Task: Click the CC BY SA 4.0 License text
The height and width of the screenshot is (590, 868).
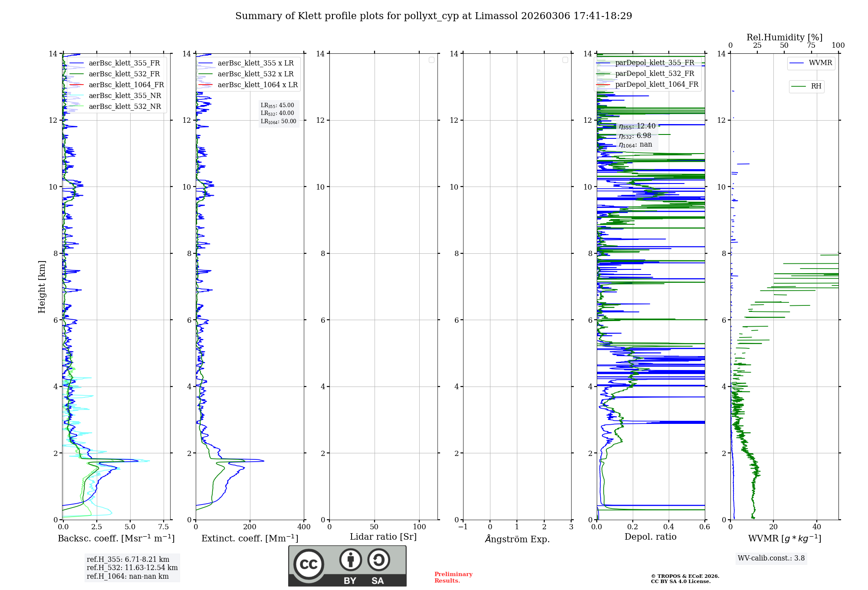Action: 681,581
